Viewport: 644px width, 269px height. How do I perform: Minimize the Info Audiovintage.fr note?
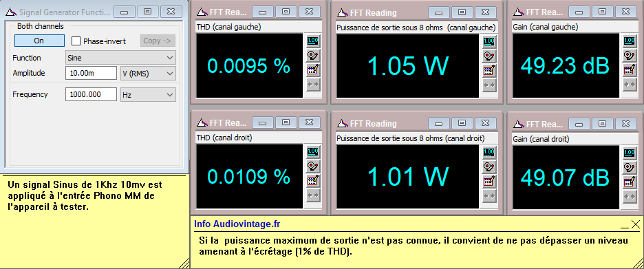coord(625,225)
